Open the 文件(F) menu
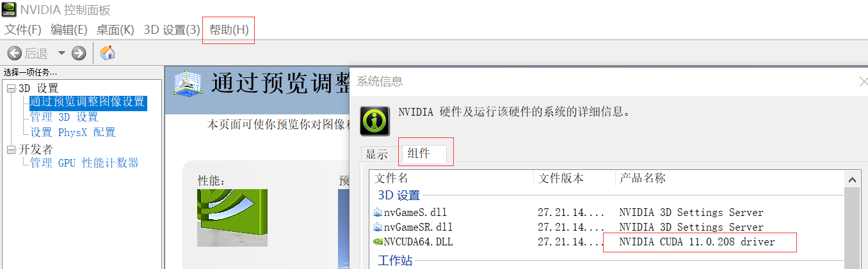The image size is (868, 269). click(23, 30)
